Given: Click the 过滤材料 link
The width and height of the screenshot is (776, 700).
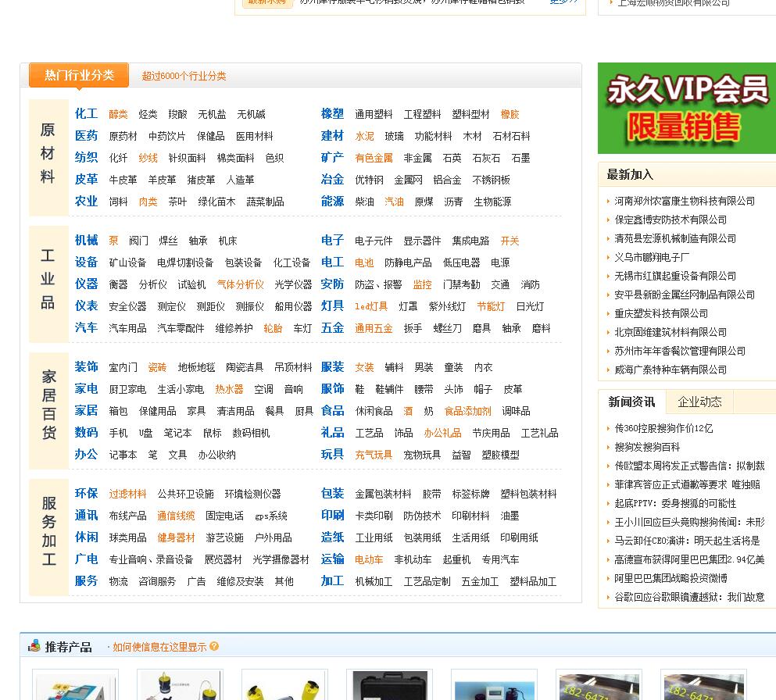Looking at the screenshot, I should click(127, 494).
